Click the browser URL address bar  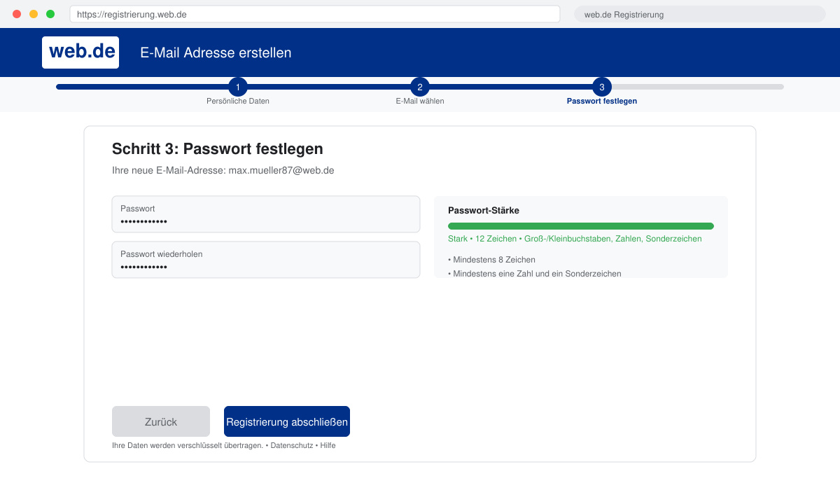(x=315, y=14)
